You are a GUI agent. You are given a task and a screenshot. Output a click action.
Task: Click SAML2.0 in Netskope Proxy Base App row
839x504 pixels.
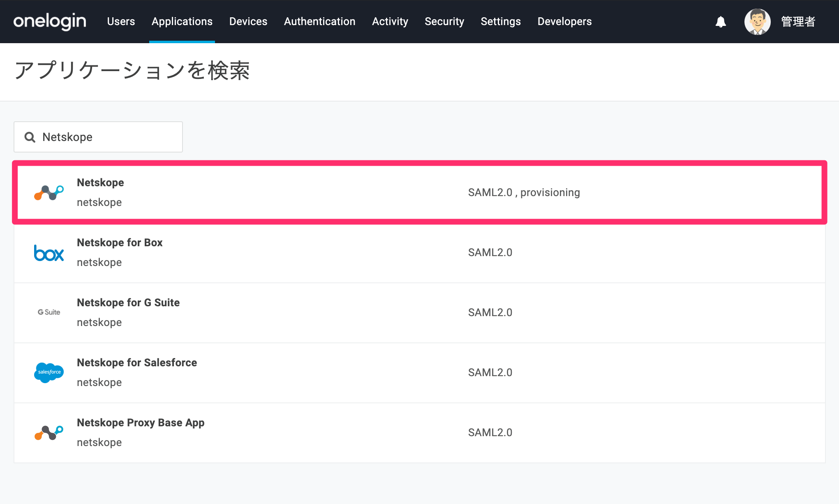pos(490,432)
